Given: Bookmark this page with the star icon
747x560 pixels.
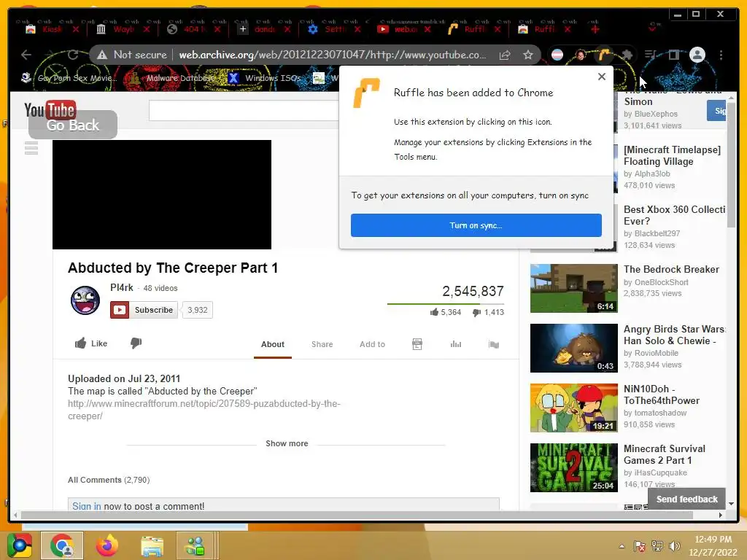Looking at the screenshot, I should click(x=528, y=55).
